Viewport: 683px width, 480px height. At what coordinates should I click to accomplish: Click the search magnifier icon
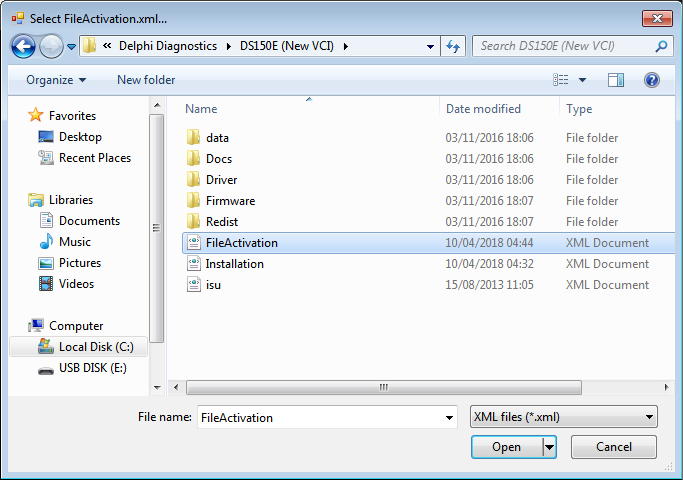point(661,46)
